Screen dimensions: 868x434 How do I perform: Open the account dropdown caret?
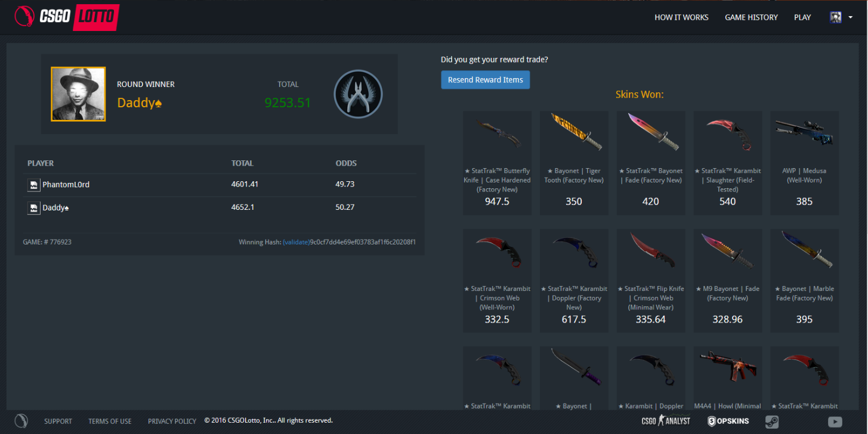point(850,17)
